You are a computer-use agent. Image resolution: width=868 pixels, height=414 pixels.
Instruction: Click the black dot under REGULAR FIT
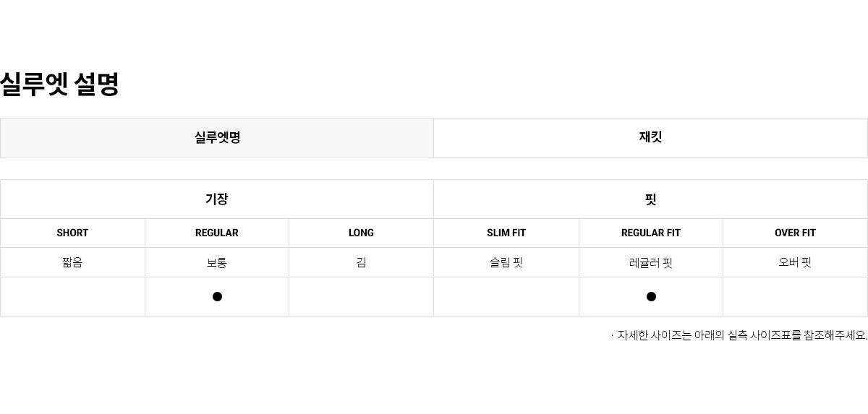coord(651,296)
